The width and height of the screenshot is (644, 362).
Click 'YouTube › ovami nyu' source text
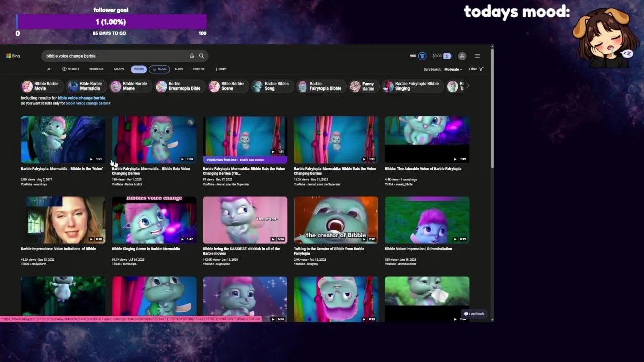pyautogui.click(x=34, y=184)
